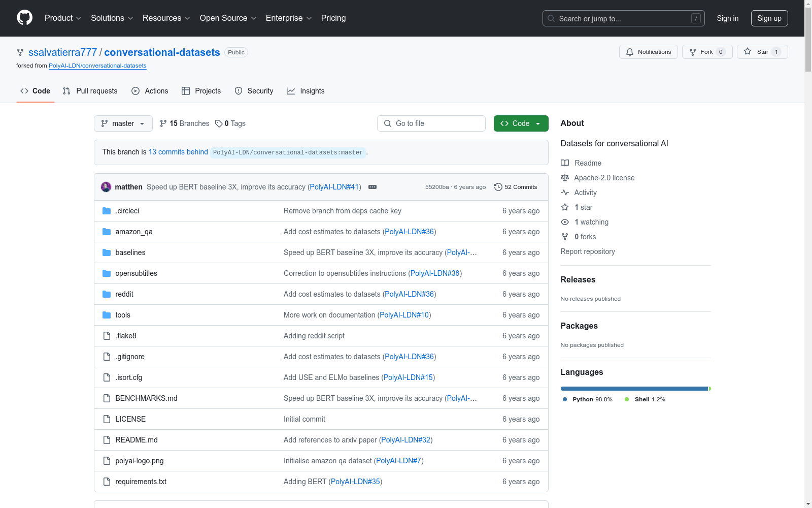Viewport: 812px width, 508px height.
Task: Click the Go to file input
Action: [x=431, y=123]
